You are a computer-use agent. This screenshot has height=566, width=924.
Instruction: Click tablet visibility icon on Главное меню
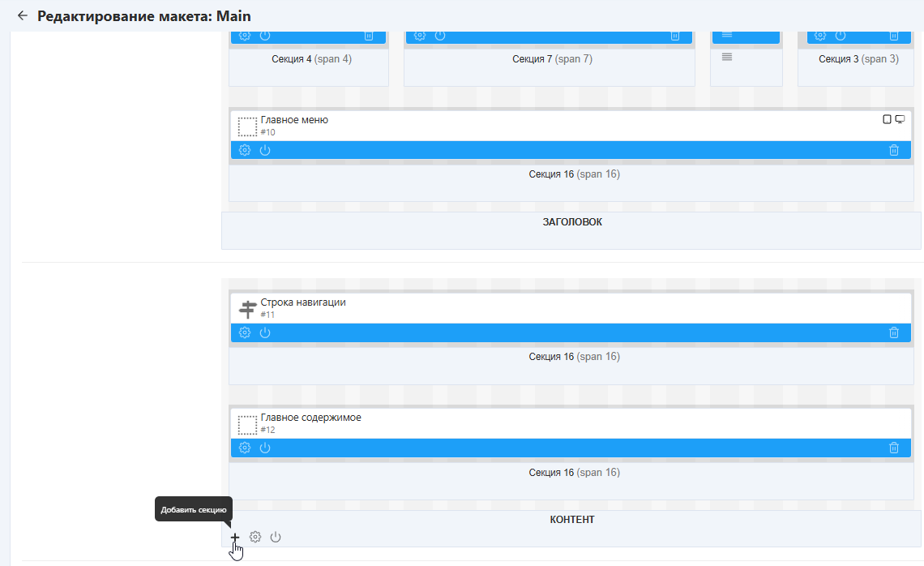[887, 119]
